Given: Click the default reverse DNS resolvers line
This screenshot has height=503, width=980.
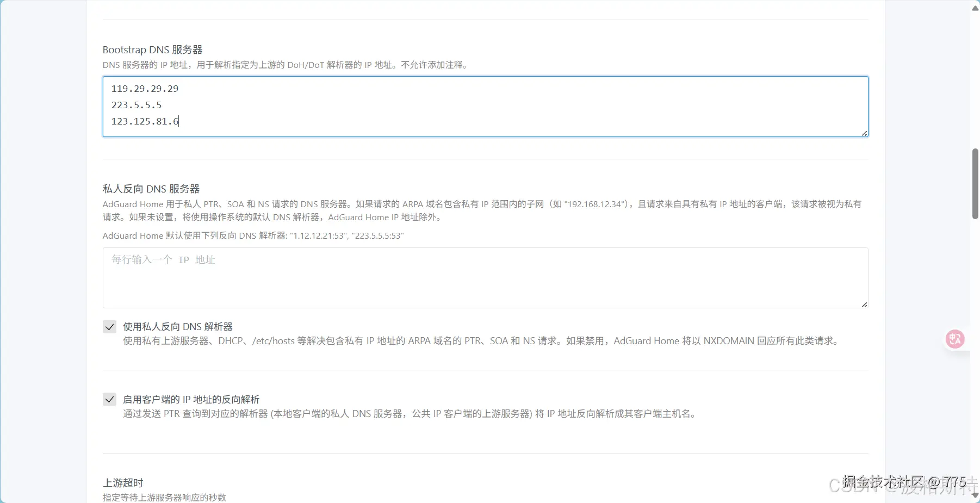Looking at the screenshot, I should tap(253, 235).
